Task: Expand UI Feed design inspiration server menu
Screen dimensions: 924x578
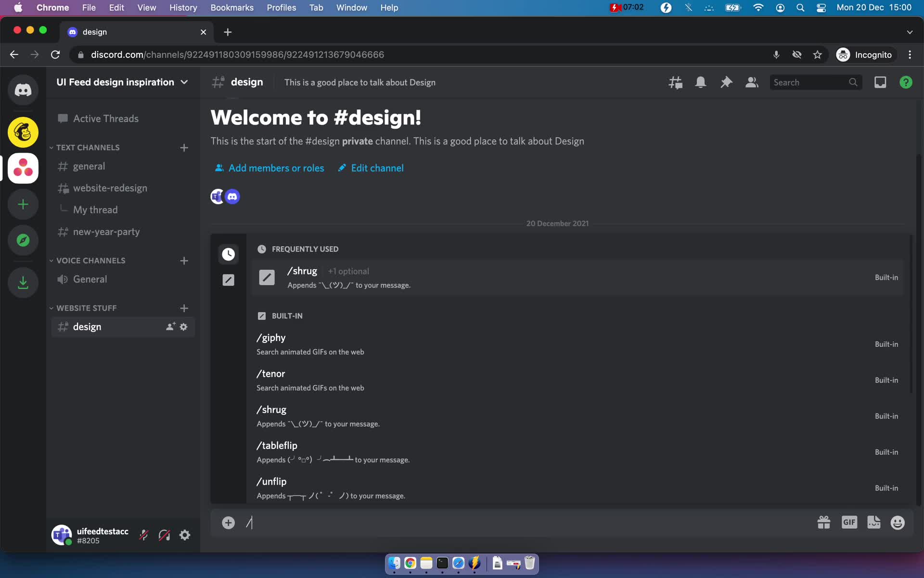Action: 122,82
